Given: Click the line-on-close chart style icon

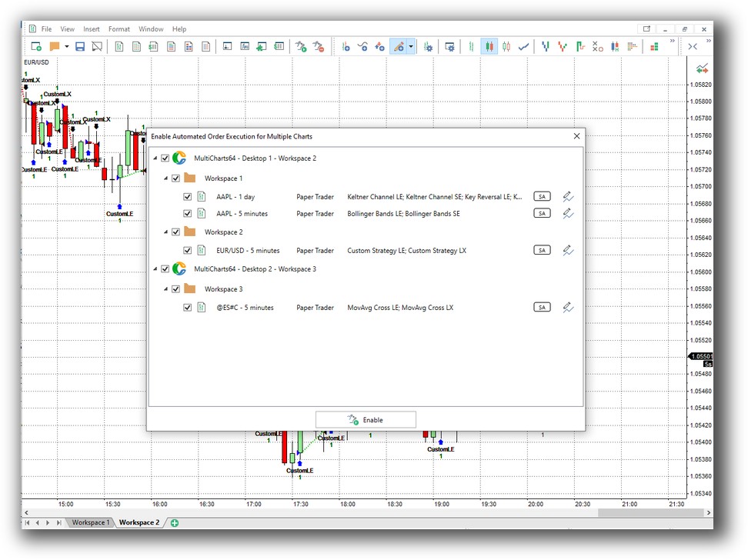Looking at the screenshot, I should click(x=523, y=47).
